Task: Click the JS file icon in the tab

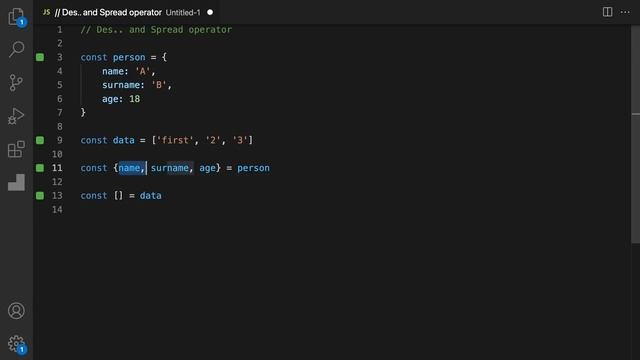Action: coord(47,12)
